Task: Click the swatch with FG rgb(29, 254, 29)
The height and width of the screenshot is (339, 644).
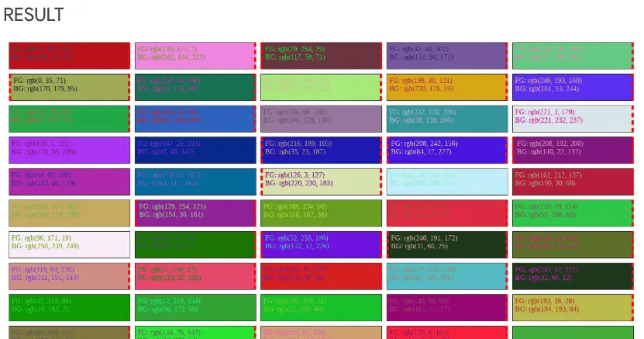Action: pyautogui.click(x=321, y=55)
